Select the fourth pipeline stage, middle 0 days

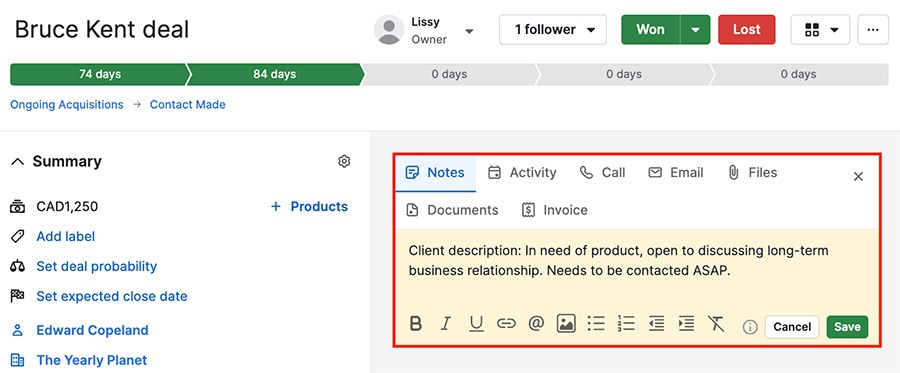[624, 75]
